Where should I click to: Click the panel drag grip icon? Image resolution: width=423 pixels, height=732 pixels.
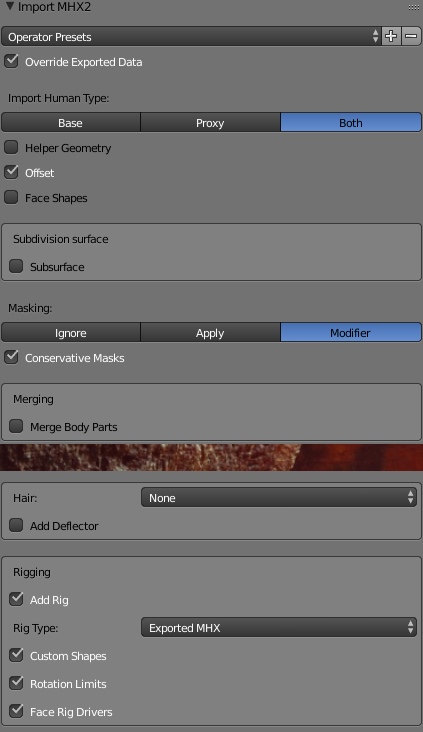click(413, 7)
